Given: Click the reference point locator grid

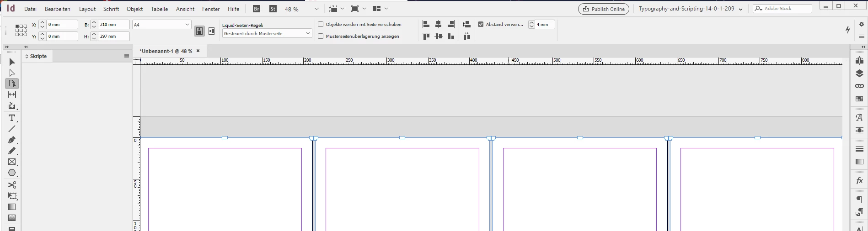Looking at the screenshot, I should (21, 31).
